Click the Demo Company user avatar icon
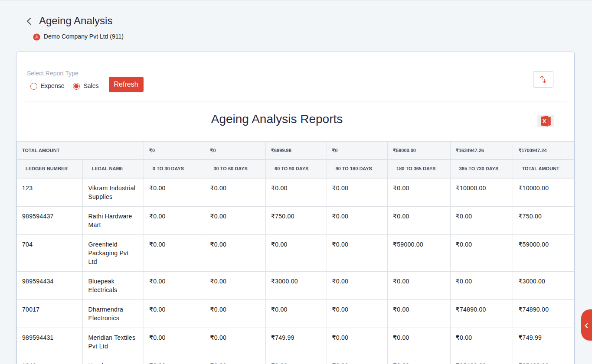 coord(36,37)
